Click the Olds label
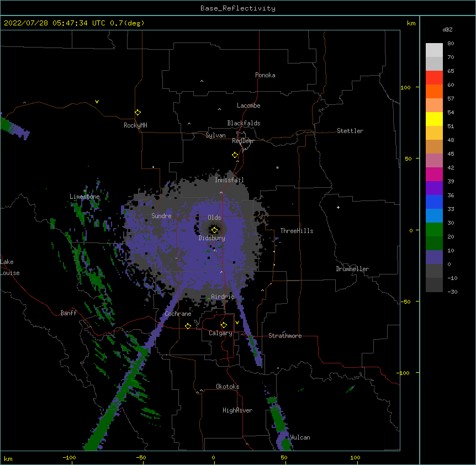 pyautogui.click(x=214, y=218)
